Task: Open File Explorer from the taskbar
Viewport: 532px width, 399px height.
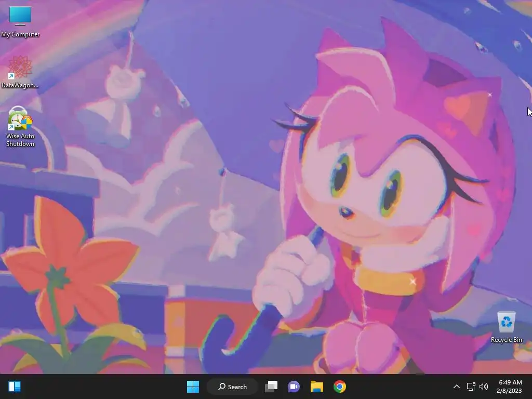Action: point(316,387)
